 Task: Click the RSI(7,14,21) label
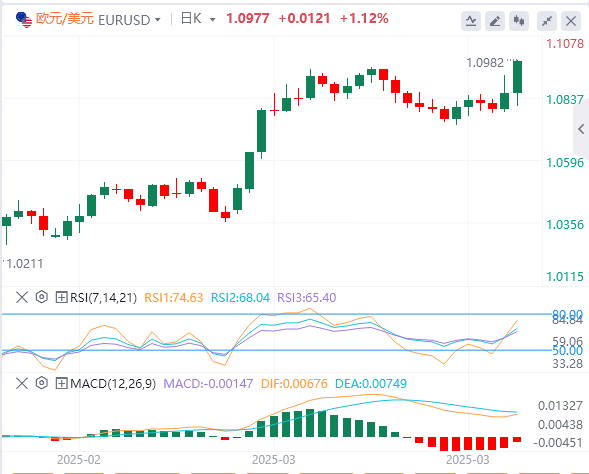point(103,298)
